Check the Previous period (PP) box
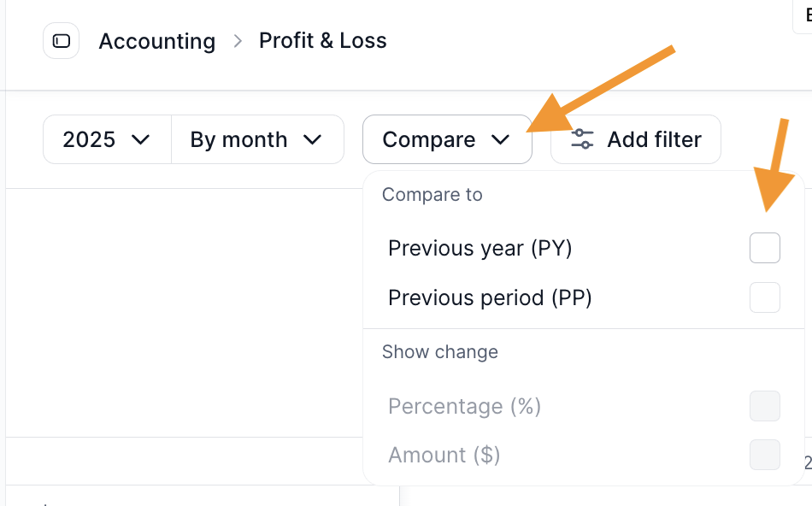 (x=764, y=297)
